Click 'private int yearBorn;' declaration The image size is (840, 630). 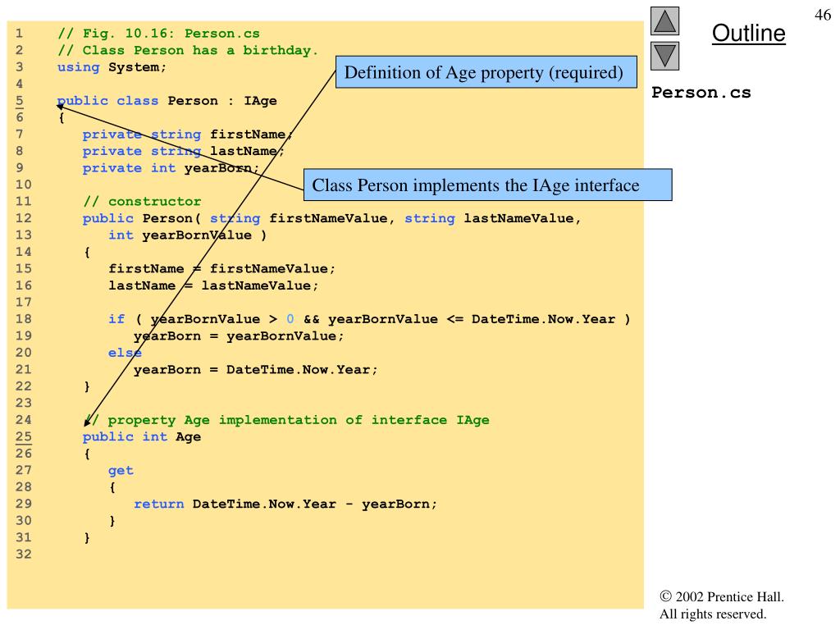(171, 168)
